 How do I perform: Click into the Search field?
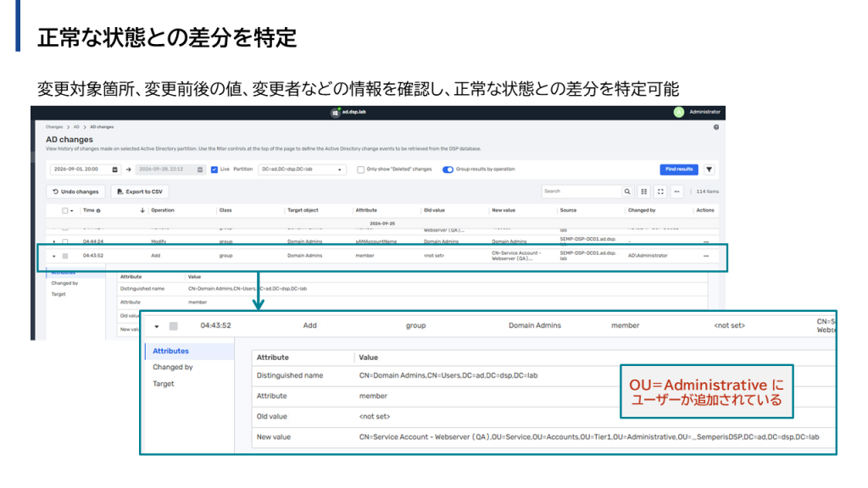click(x=581, y=191)
